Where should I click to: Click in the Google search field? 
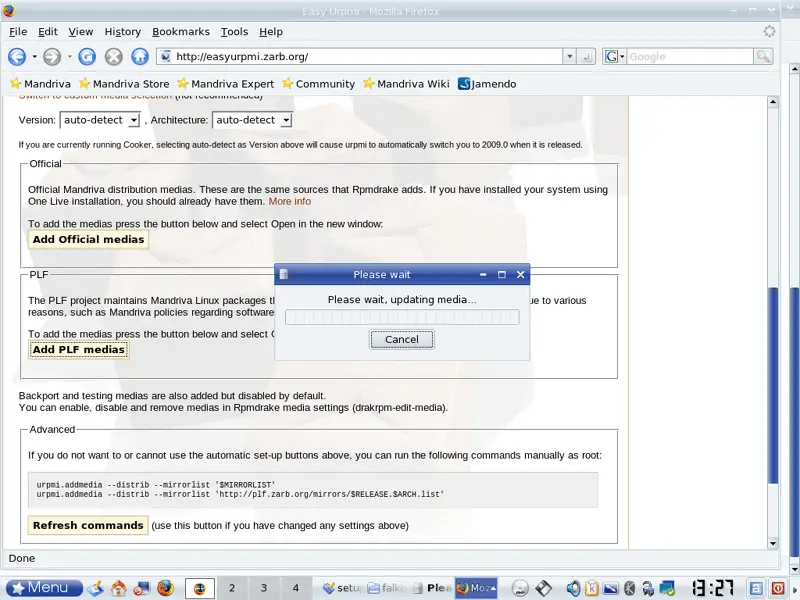tap(690, 57)
